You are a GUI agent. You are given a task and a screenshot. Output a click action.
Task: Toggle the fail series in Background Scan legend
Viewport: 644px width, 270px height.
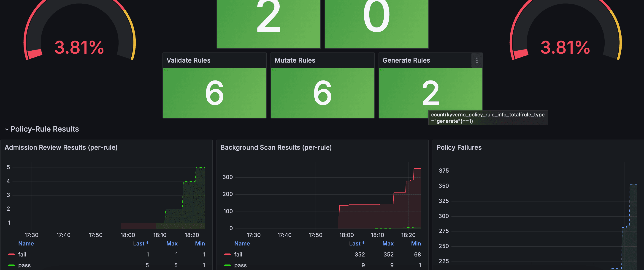[238, 254]
